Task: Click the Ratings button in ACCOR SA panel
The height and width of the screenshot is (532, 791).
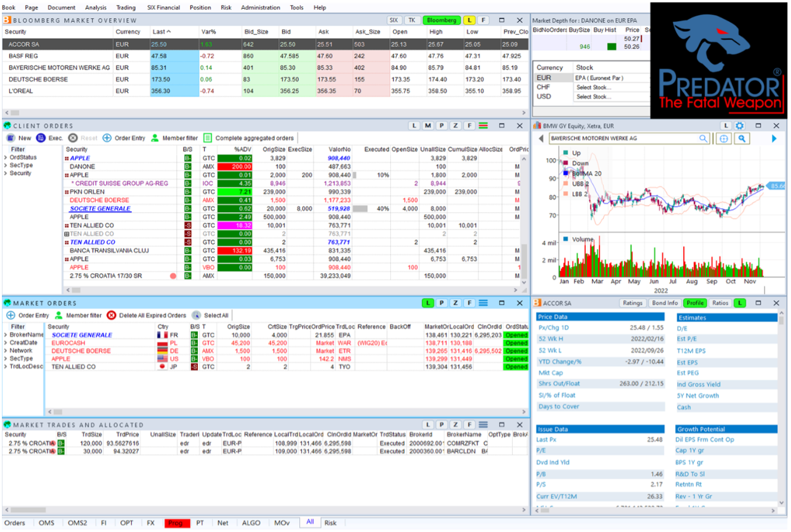Action: point(632,303)
